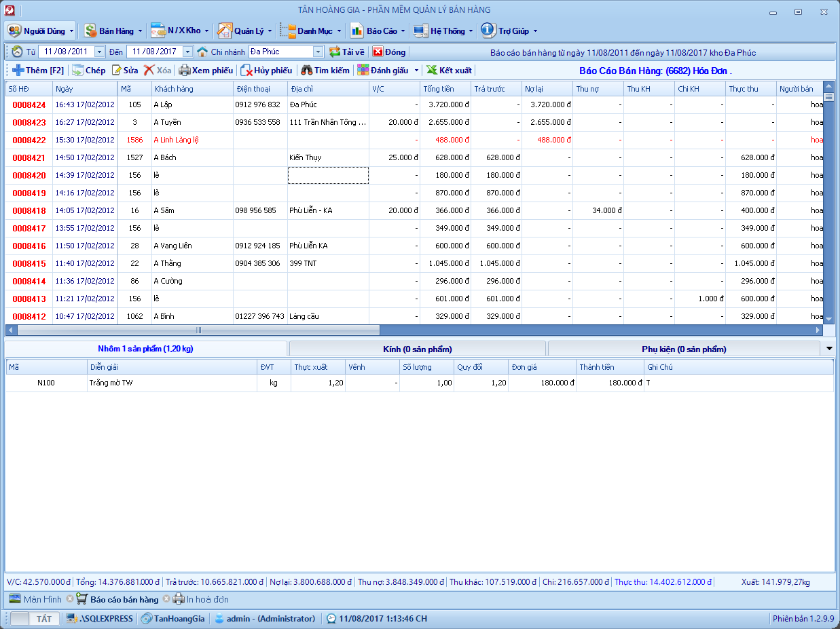This screenshot has width=840, height=629.
Task: Click the Hủy phiếu cancel icon
Action: [247, 71]
